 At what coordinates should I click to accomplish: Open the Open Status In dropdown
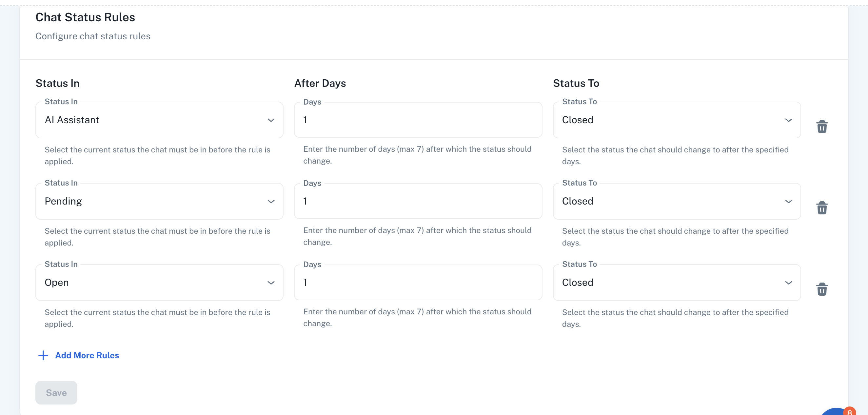click(x=159, y=283)
